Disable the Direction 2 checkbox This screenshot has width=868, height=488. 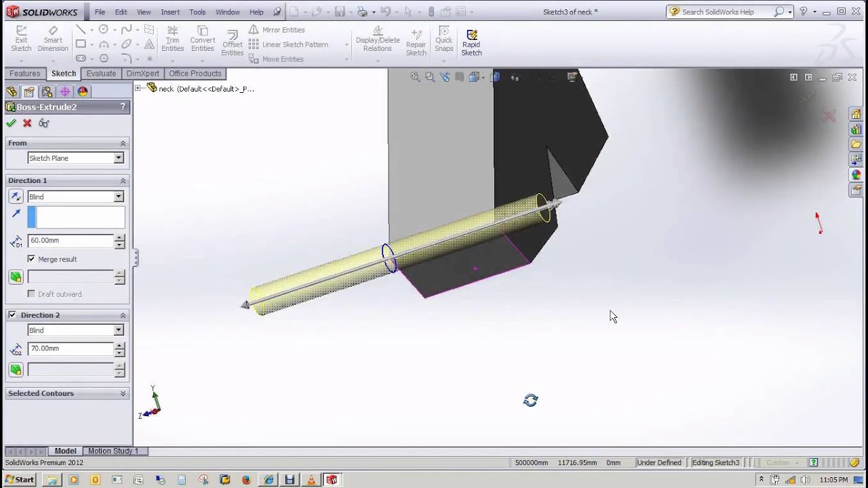(12, 315)
